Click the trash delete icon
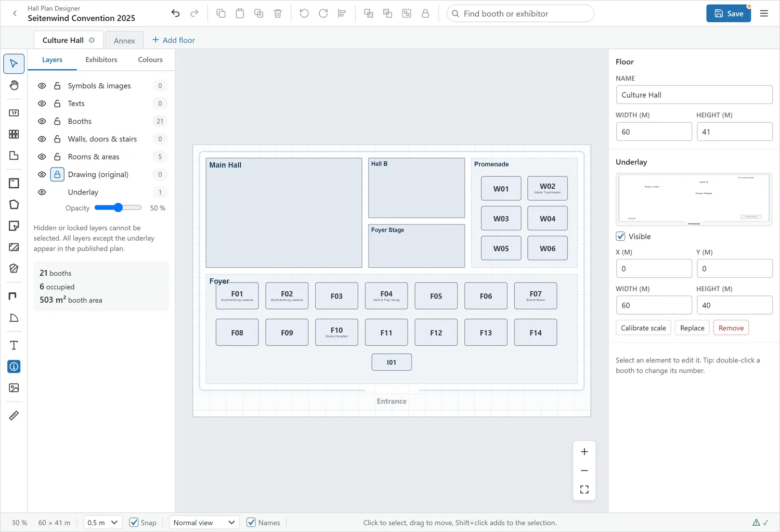 [278, 14]
